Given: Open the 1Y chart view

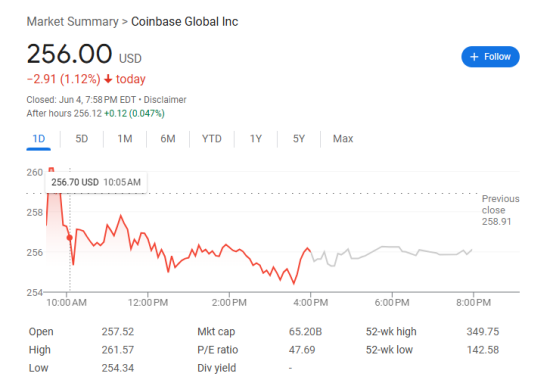Looking at the screenshot, I should [256, 139].
